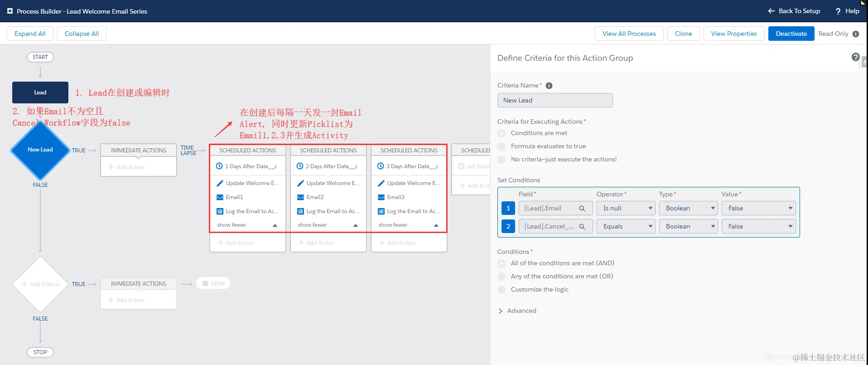Click the clock icon for 1 Days After Date__c
The image size is (868, 365).
pos(219,166)
